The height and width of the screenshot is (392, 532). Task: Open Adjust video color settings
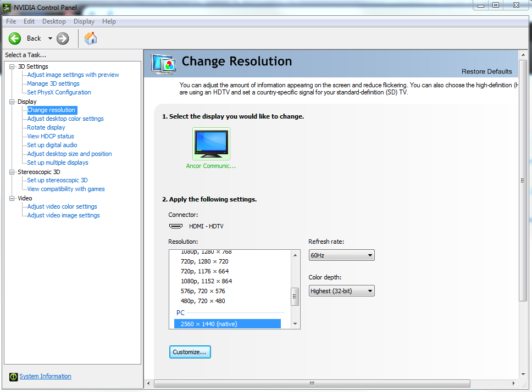click(62, 207)
